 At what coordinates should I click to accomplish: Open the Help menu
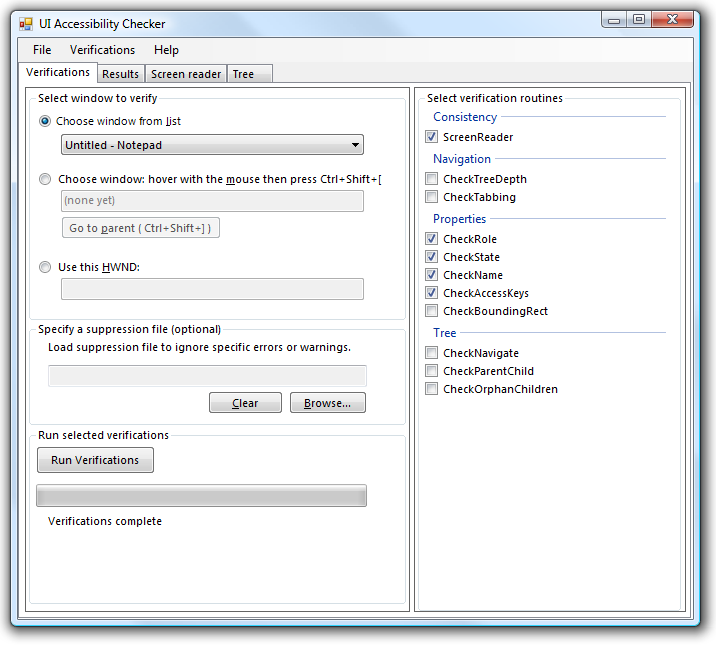point(166,50)
